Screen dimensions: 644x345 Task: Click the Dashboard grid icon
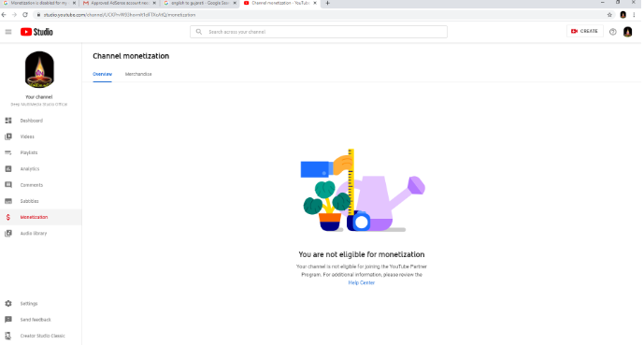pyautogui.click(x=8, y=121)
